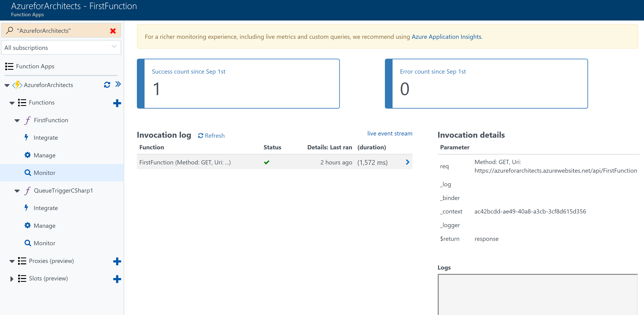644x315 pixels.
Task: Add a new function with plus icon
Action: pyautogui.click(x=117, y=103)
